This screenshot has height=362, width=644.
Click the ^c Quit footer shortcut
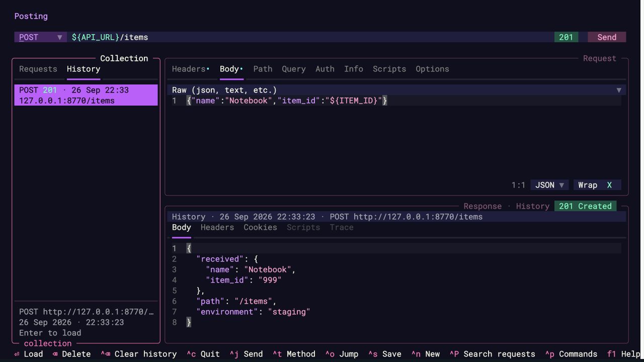click(x=203, y=354)
